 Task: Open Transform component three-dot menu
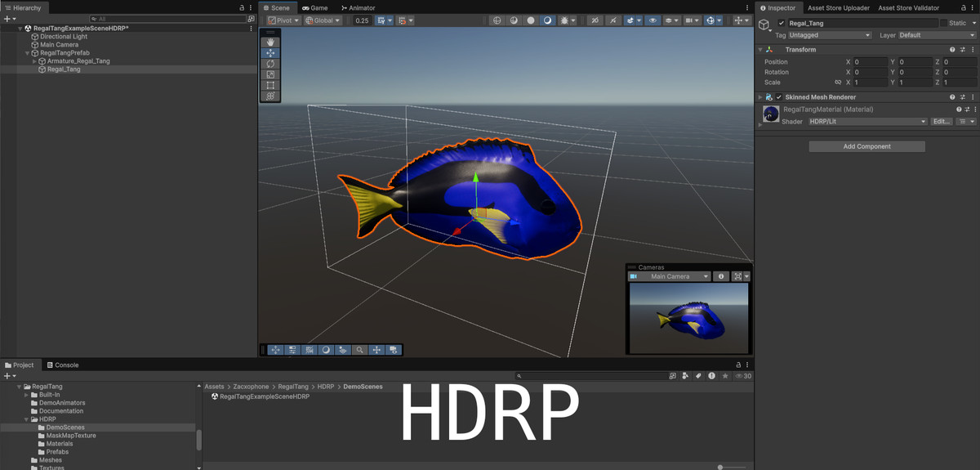[x=972, y=50]
